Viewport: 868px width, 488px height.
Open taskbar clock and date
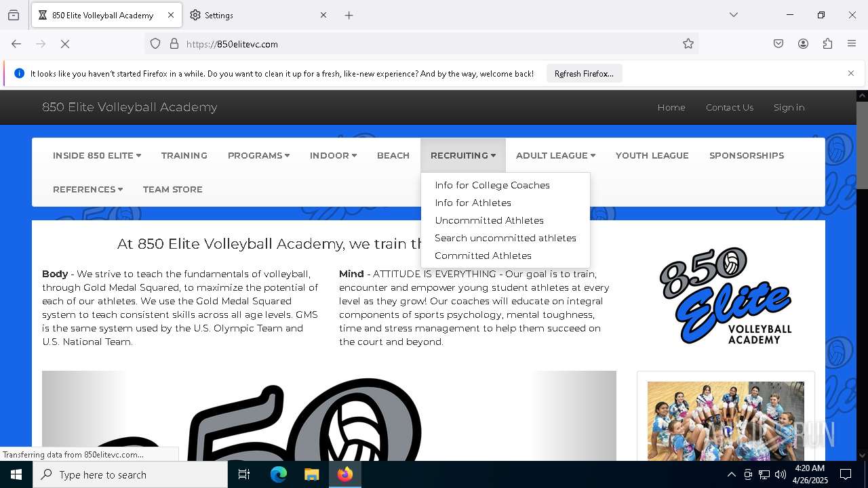pyautogui.click(x=810, y=474)
